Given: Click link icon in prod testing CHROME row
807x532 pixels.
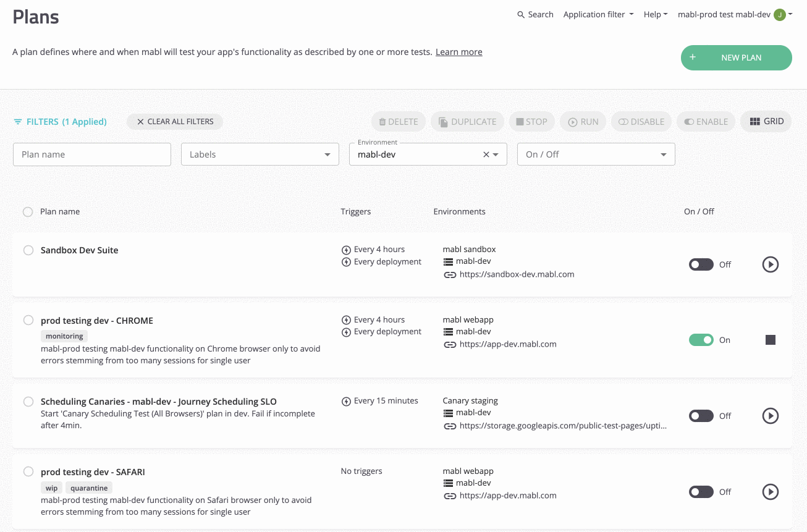Looking at the screenshot, I should (450, 345).
